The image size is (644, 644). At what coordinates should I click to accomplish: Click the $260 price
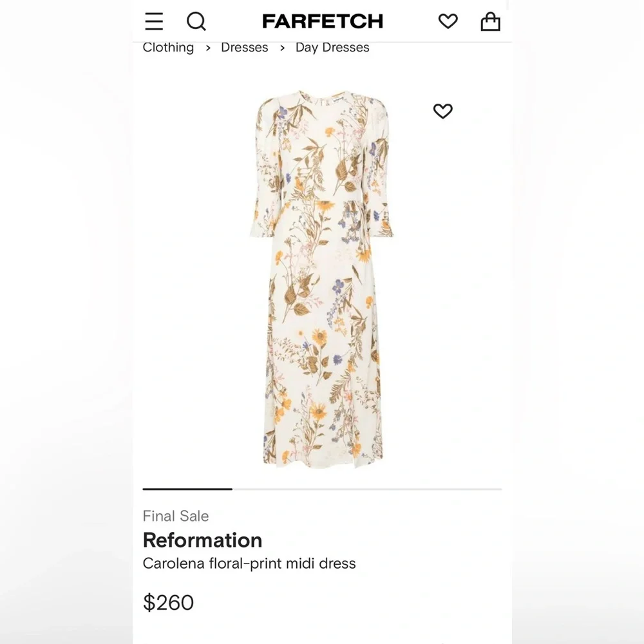[x=168, y=602]
